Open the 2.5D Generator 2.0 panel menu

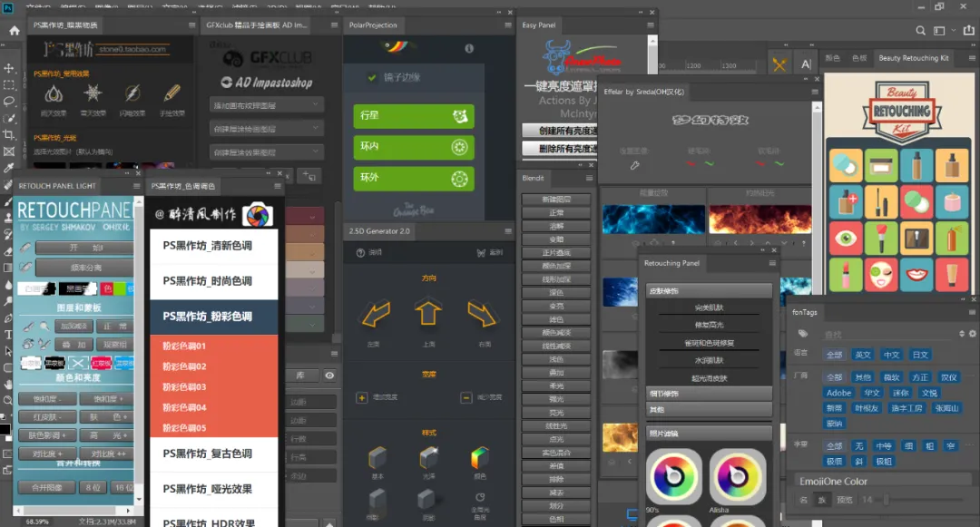click(x=507, y=231)
